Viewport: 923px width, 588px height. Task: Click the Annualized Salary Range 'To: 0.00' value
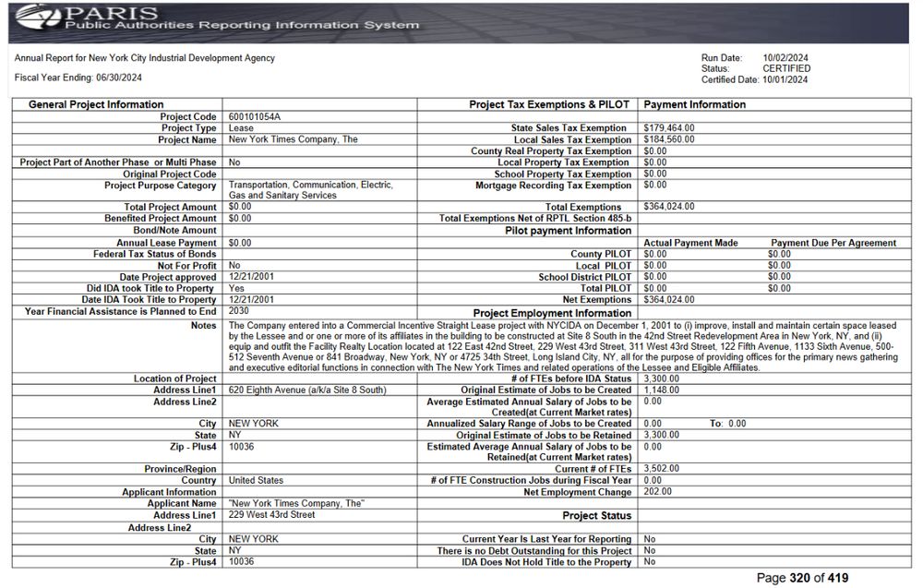click(727, 424)
